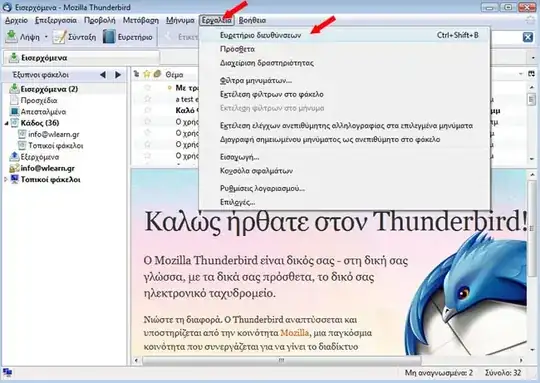Screen dimensions: 540x383
Task: Open the tab list dropdown arrow
Action: click(533, 58)
